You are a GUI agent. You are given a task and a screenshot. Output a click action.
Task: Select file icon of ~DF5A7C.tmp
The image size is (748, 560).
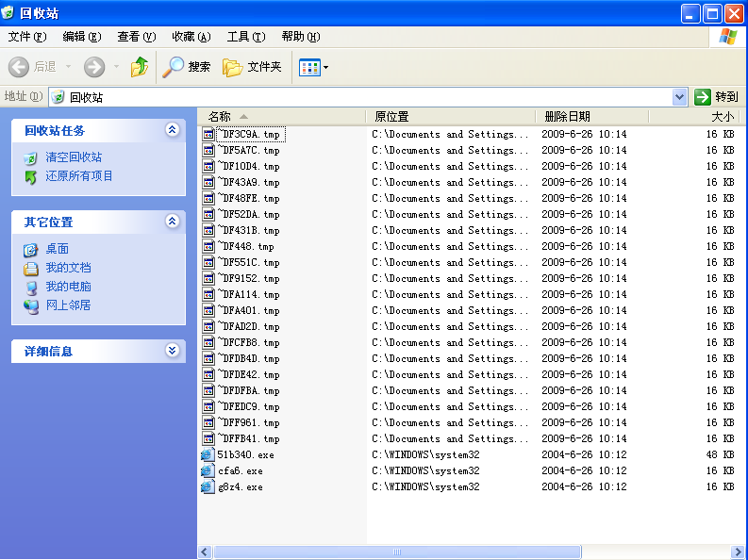coord(208,151)
